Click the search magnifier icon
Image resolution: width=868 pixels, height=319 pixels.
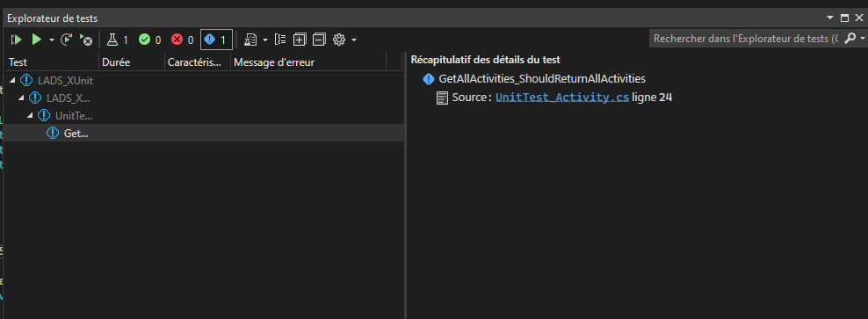click(850, 39)
